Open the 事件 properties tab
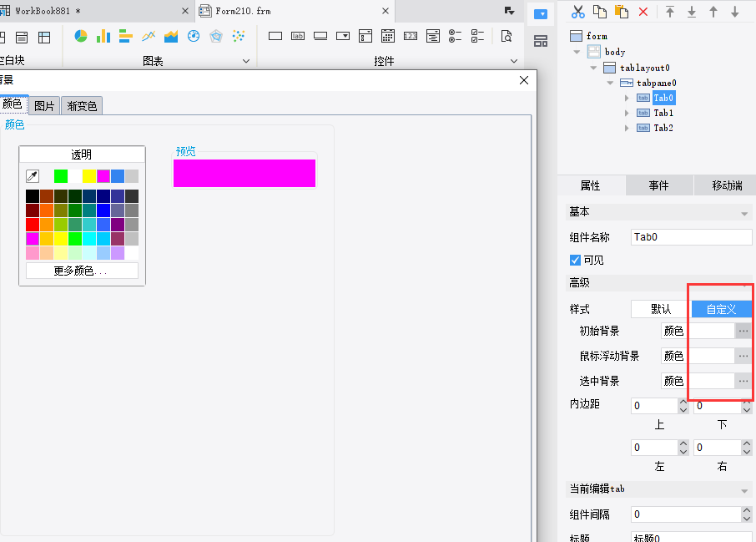The height and width of the screenshot is (542, 756). tap(658, 185)
